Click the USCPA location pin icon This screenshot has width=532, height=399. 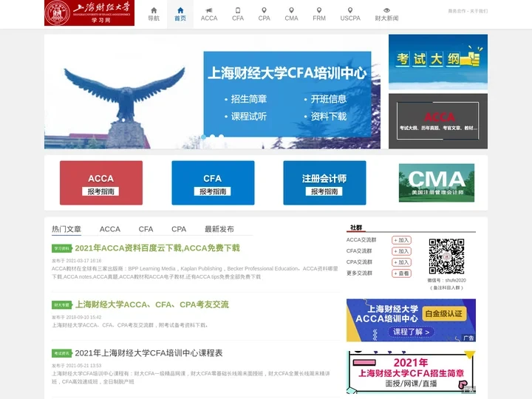pos(350,10)
